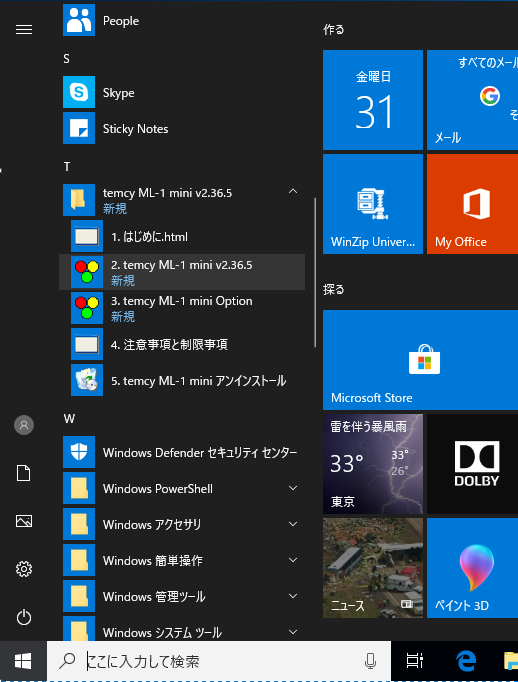Open Documents from the left rail
518x682 pixels.
24,473
